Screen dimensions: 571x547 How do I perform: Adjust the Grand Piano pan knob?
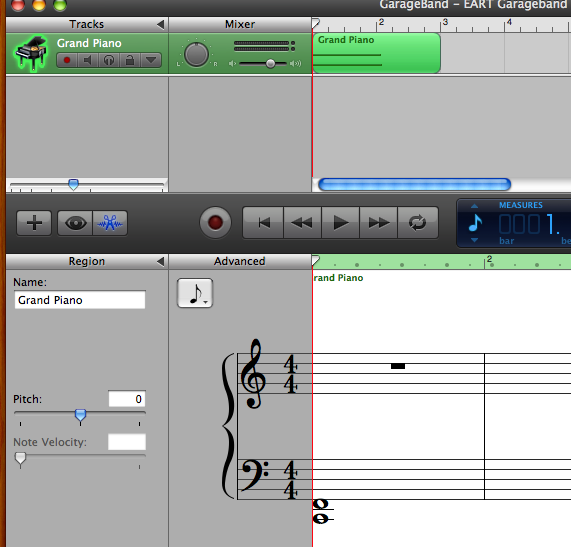pyautogui.click(x=196, y=55)
